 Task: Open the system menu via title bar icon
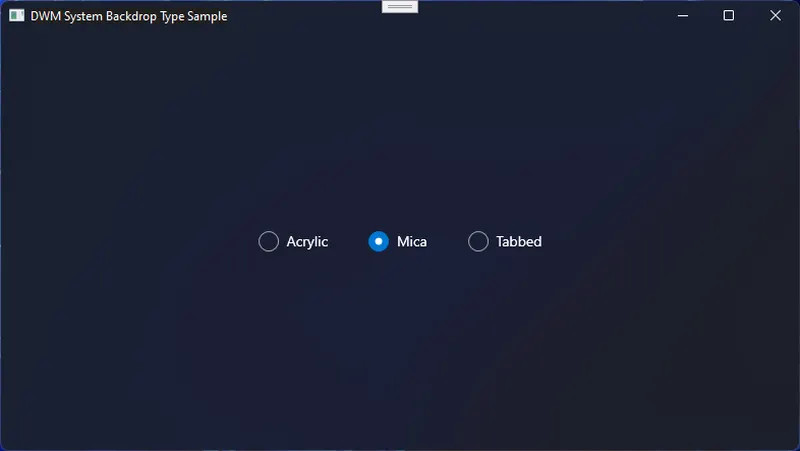[x=16, y=16]
